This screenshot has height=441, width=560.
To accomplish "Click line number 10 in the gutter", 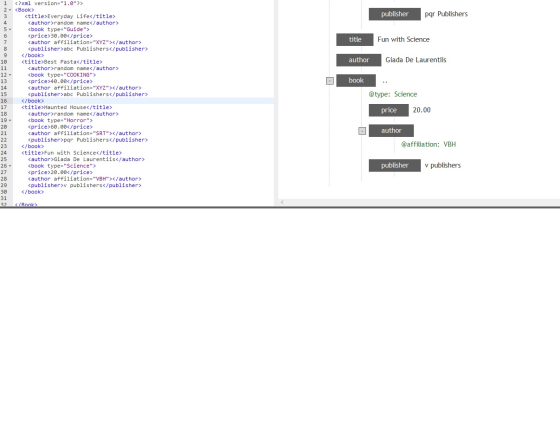I will tap(4, 62).
